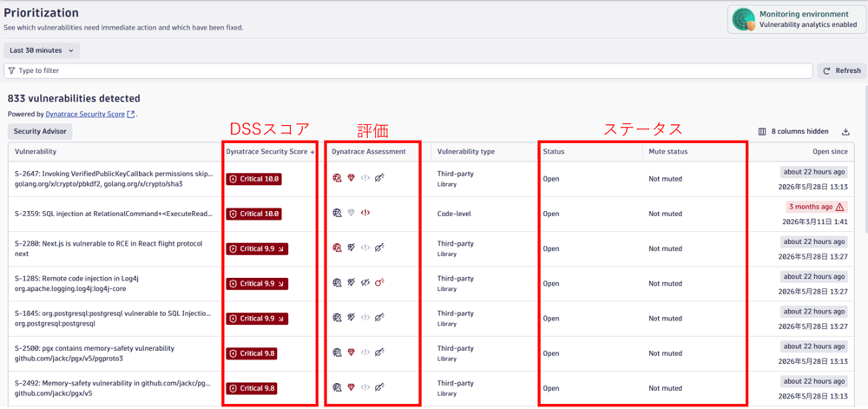Click the sort arrow on Dynatrace Security Score header
This screenshot has height=409, width=868.
click(312, 152)
